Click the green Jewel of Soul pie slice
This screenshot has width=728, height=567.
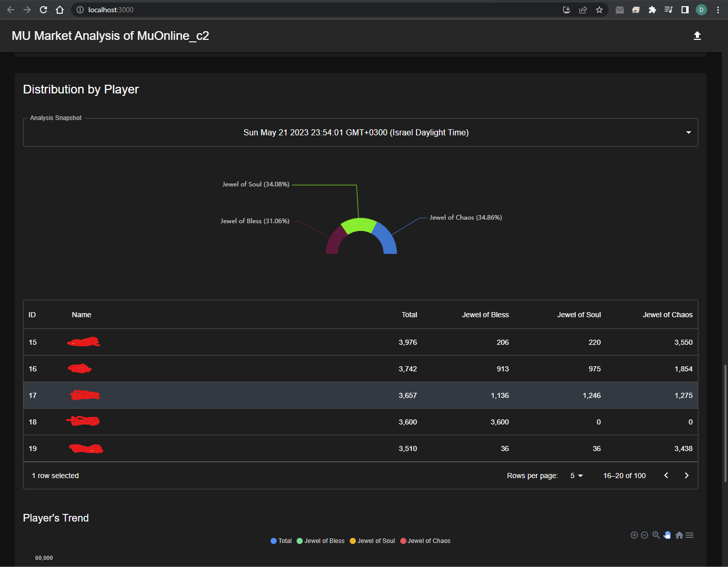point(359,225)
